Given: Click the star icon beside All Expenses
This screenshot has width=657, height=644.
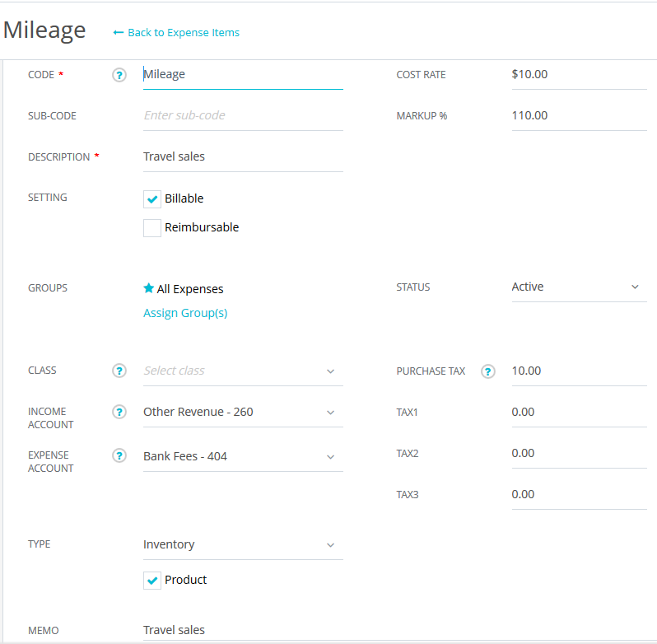Looking at the screenshot, I should (148, 288).
